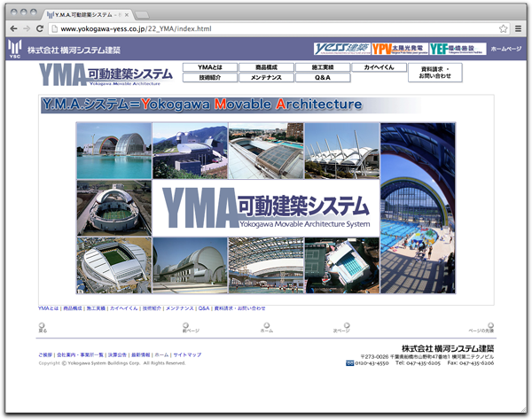Click the gray curved dome building photo
Viewport: 532px width, 420px height.
tap(190, 266)
